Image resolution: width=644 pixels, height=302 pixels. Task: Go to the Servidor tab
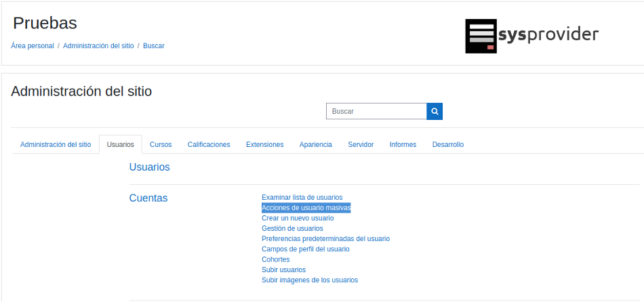pyautogui.click(x=361, y=144)
